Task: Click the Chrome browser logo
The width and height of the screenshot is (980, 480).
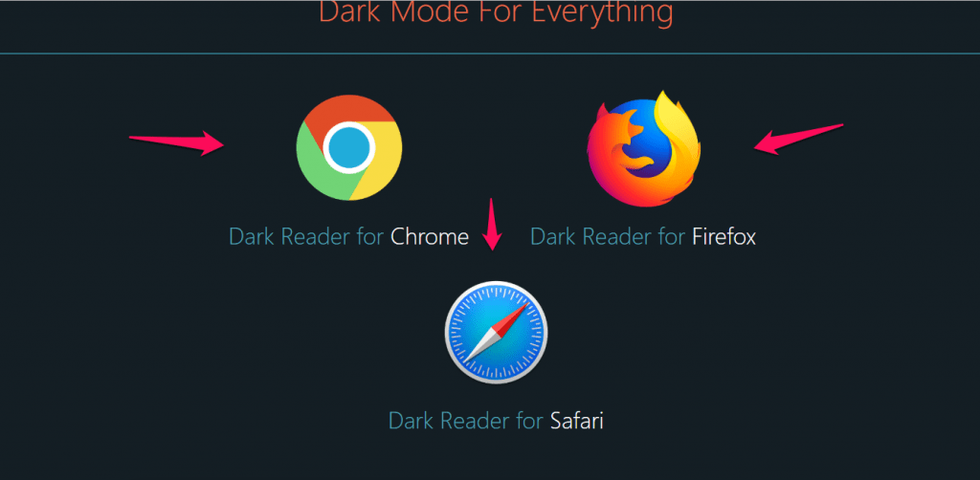Action: pos(349,148)
